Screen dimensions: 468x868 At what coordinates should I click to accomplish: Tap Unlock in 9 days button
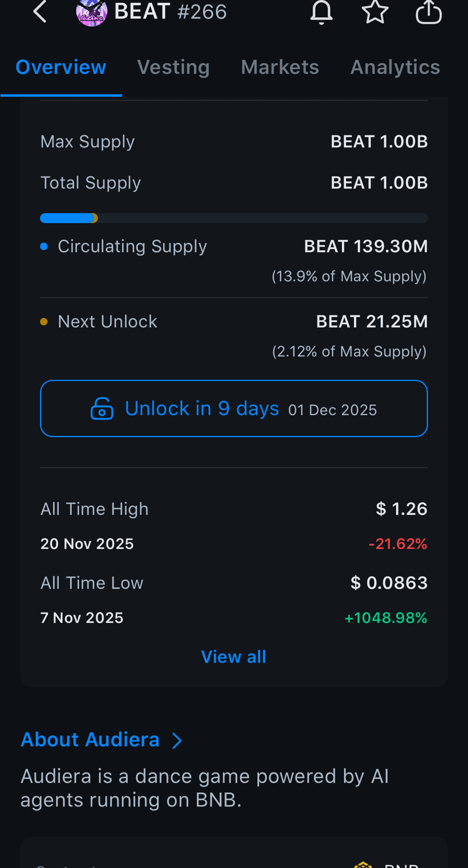(234, 408)
